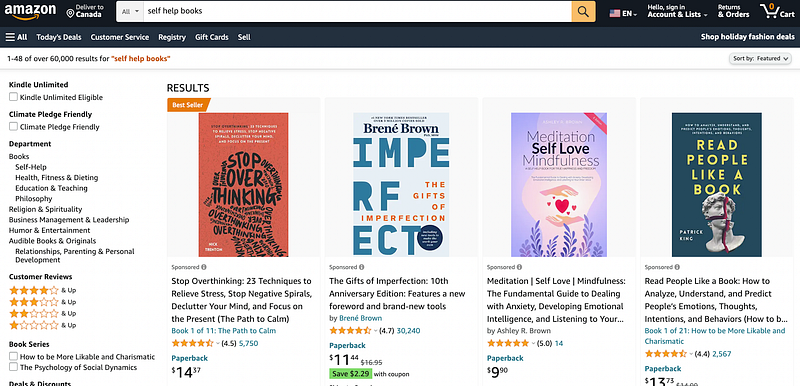The width and height of the screenshot is (800, 386).
Task: Click the star rating of Read People Like a Book
Action: [665, 353]
